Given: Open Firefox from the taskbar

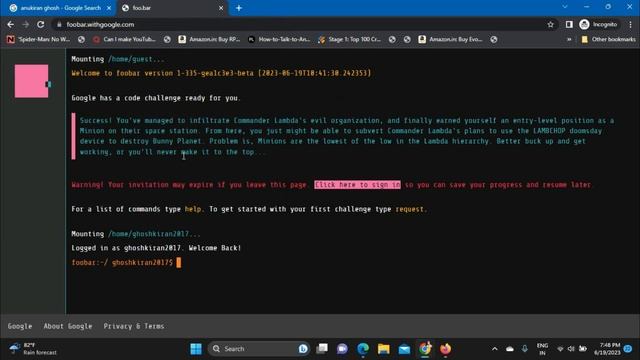Looking at the screenshot, I should click(445, 349).
